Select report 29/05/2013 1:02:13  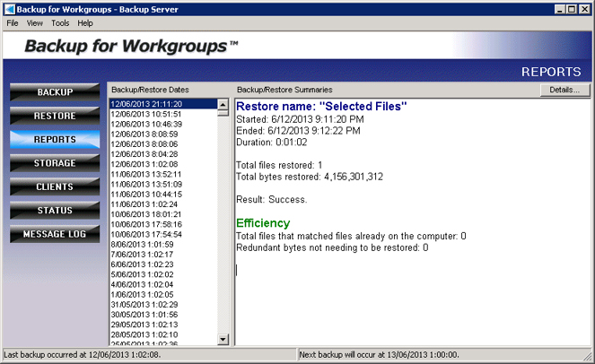tap(163, 325)
